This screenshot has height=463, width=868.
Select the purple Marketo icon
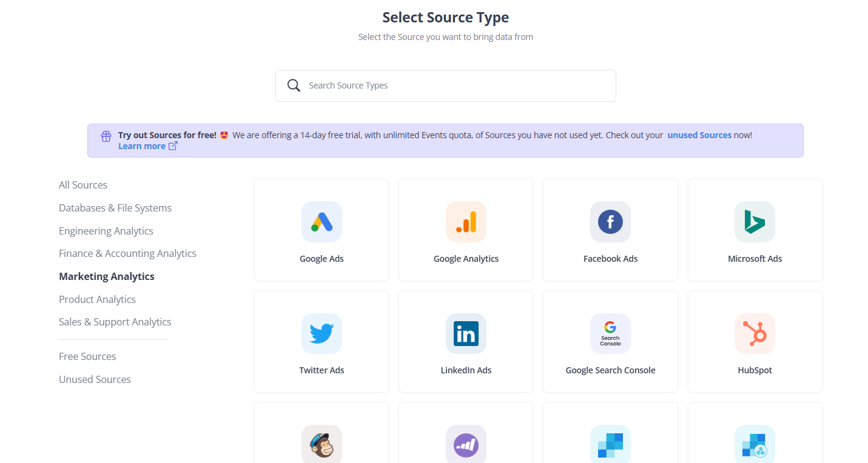pos(466,444)
